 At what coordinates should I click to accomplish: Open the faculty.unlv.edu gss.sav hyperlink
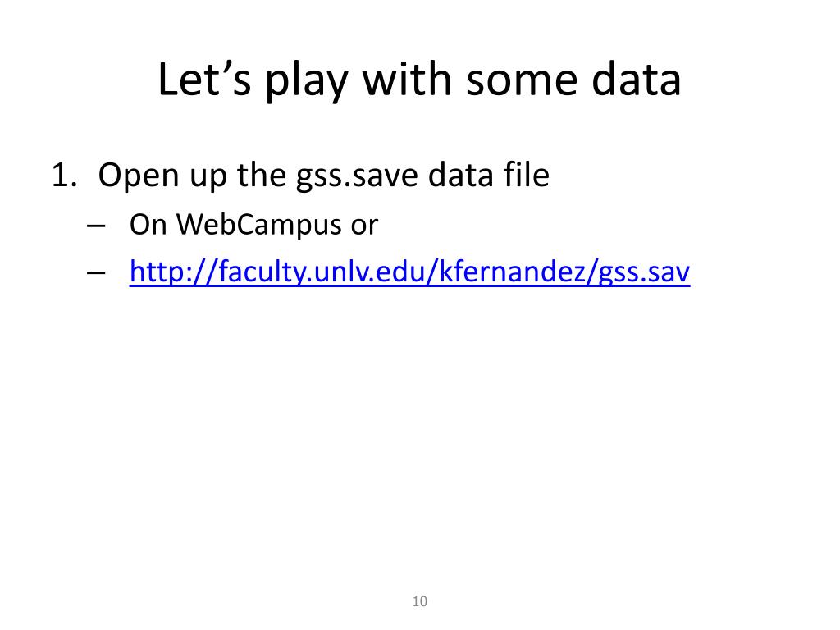[x=410, y=271]
